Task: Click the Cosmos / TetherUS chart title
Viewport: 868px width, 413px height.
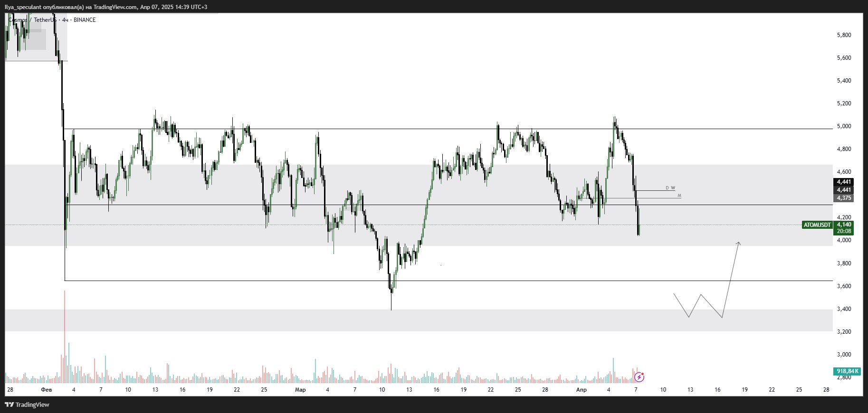Action: (x=32, y=20)
